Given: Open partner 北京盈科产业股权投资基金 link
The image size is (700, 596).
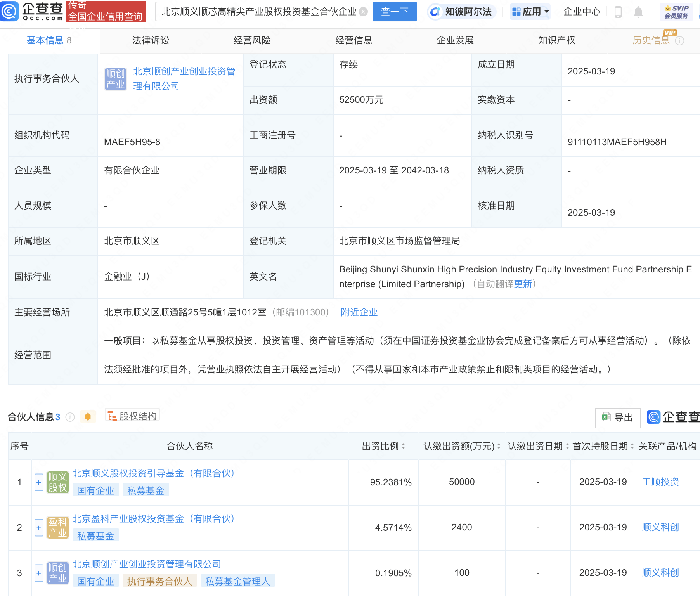Looking at the screenshot, I should coord(154,519).
